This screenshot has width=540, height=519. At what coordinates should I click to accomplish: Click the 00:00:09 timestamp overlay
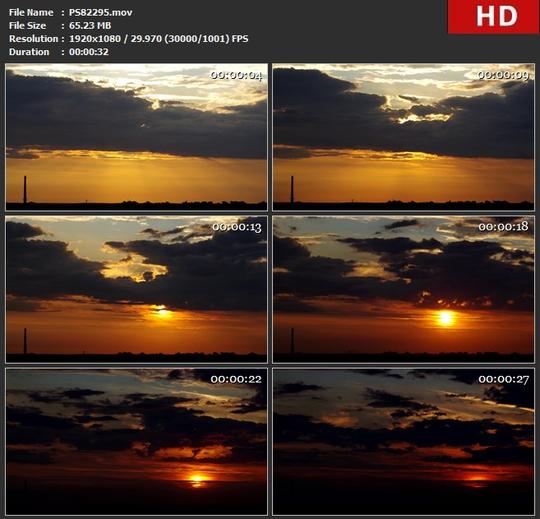[x=503, y=75]
